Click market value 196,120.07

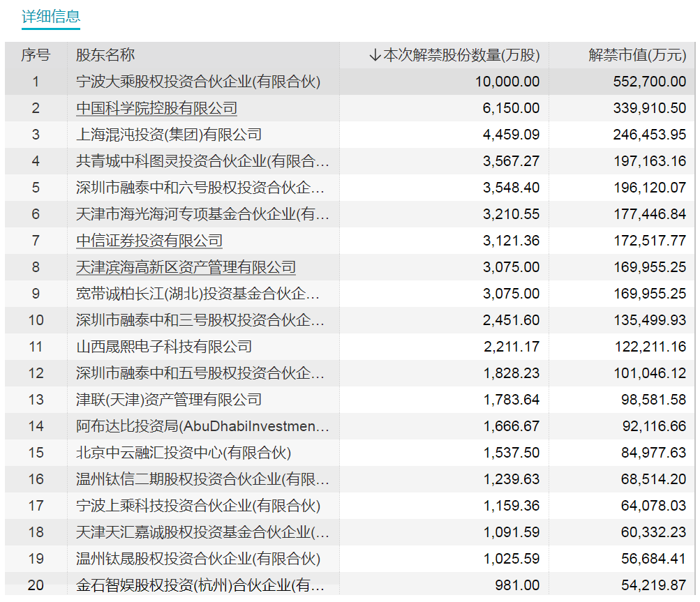pyautogui.click(x=650, y=188)
